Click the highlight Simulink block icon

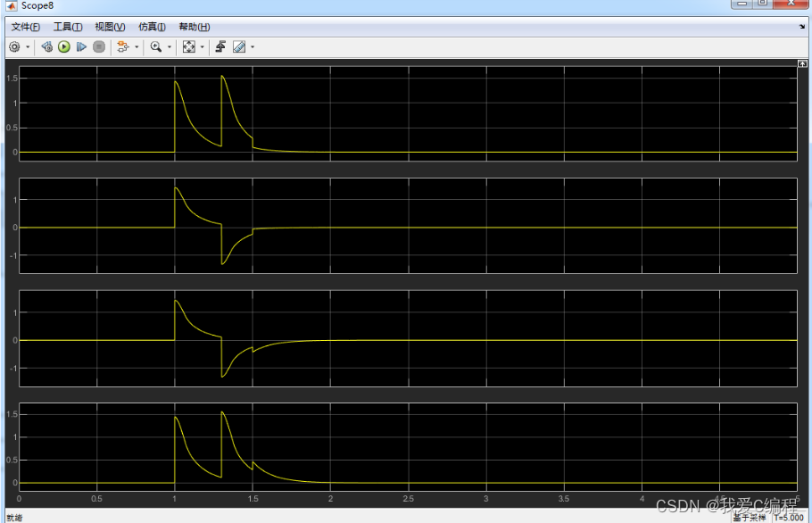click(x=122, y=46)
